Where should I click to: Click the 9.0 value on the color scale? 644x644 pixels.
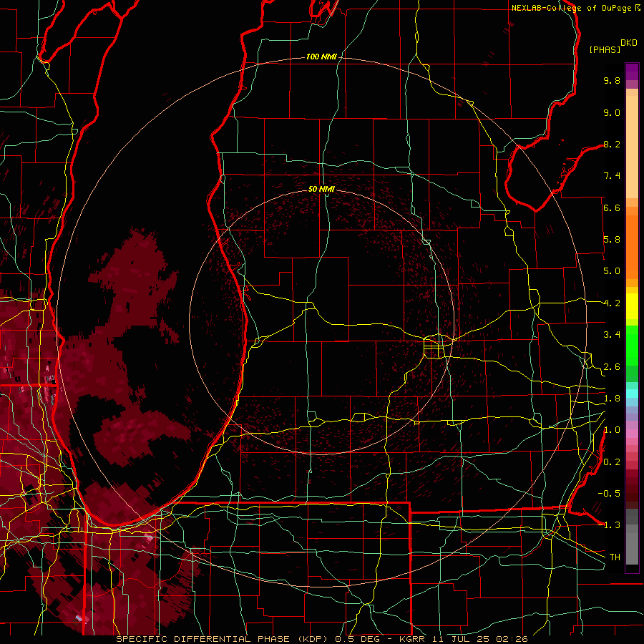(x=612, y=112)
